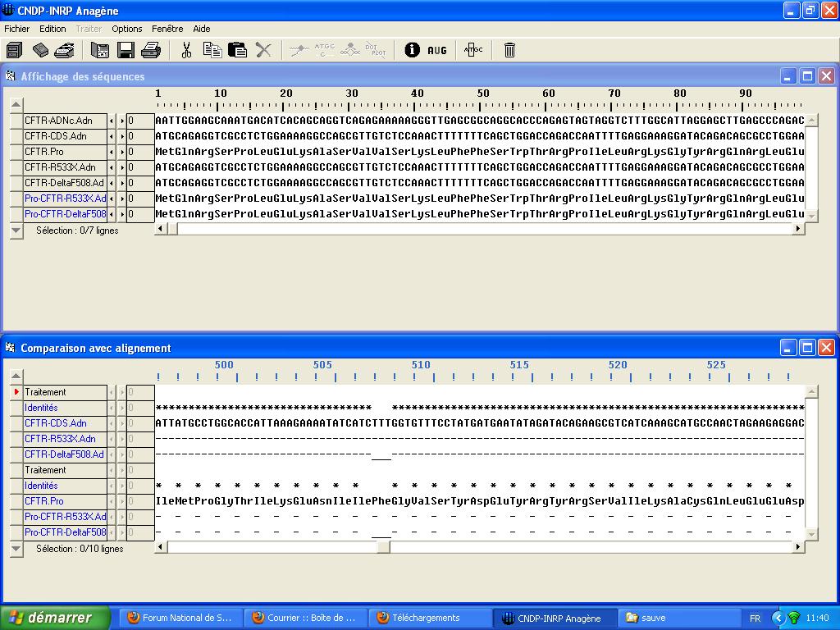
Task: Click down arrow below sequence list in Affichage panel
Action: [x=16, y=231]
